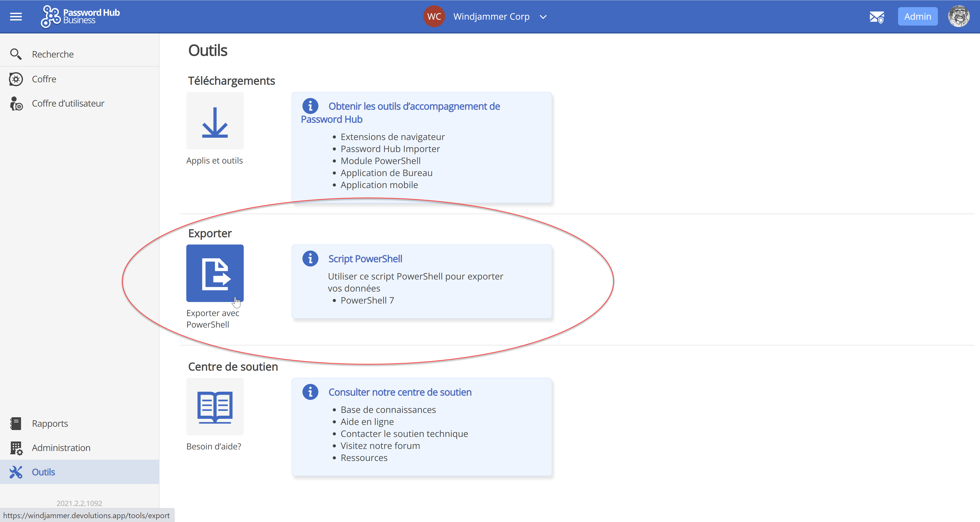Open the Besoin d'aide book icon

[x=215, y=406]
